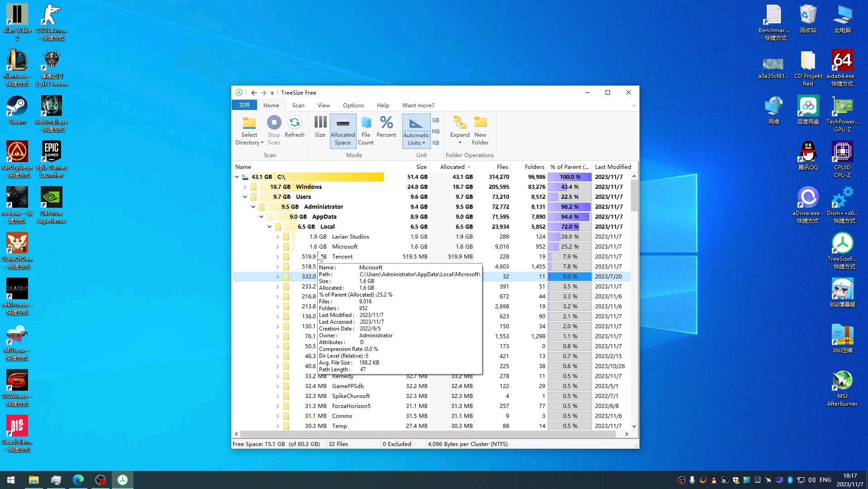Collapse the Administrator folder node
The height and width of the screenshot is (489, 868).
click(x=253, y=207)
